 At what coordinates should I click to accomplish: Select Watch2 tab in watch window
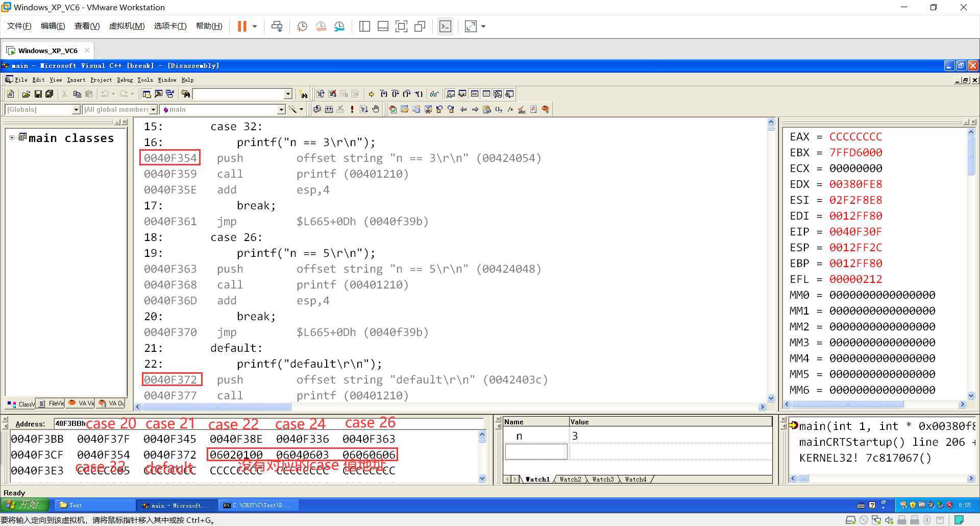click(x=570, y=480)
